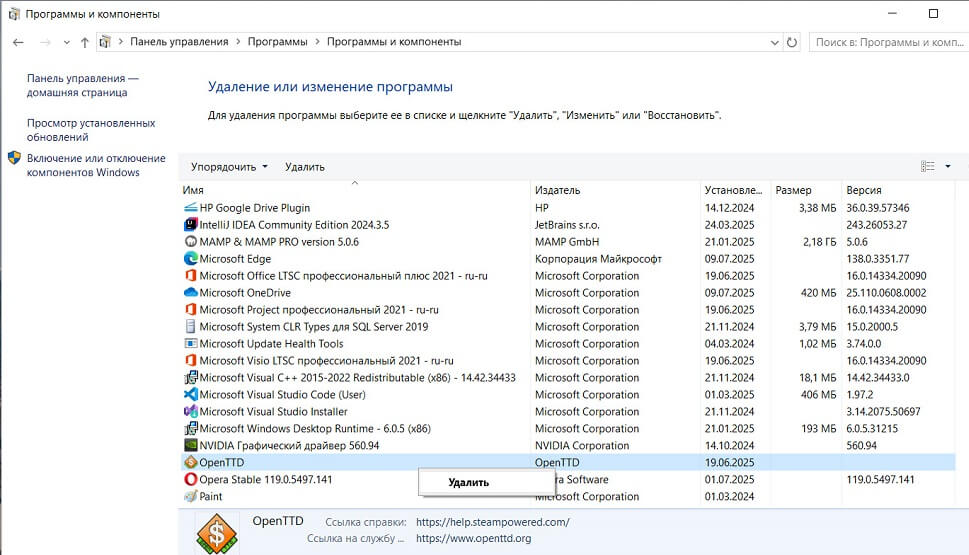This screenshot has width=969, height=555.
Task: Sort by the Установлено date column header
Action: click(735, 190)
